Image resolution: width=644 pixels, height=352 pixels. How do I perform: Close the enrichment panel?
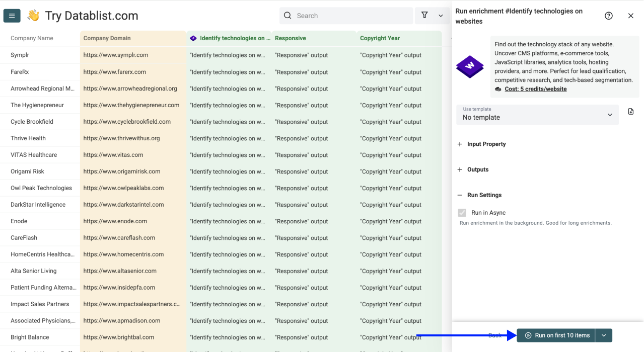[x=630, y=16]
